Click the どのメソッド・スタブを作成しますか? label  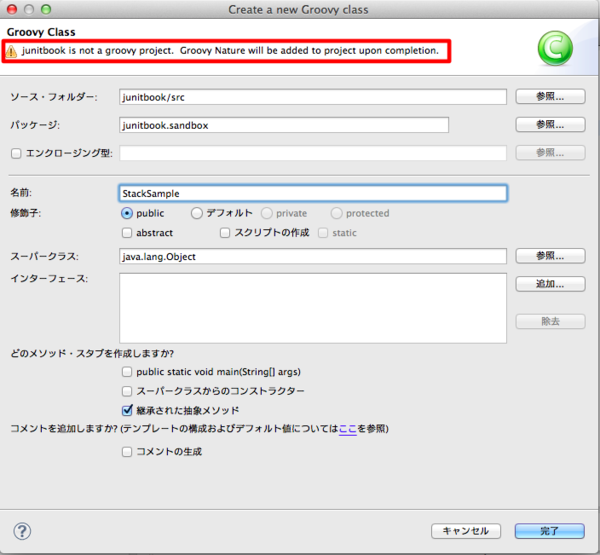coord(92,353)
